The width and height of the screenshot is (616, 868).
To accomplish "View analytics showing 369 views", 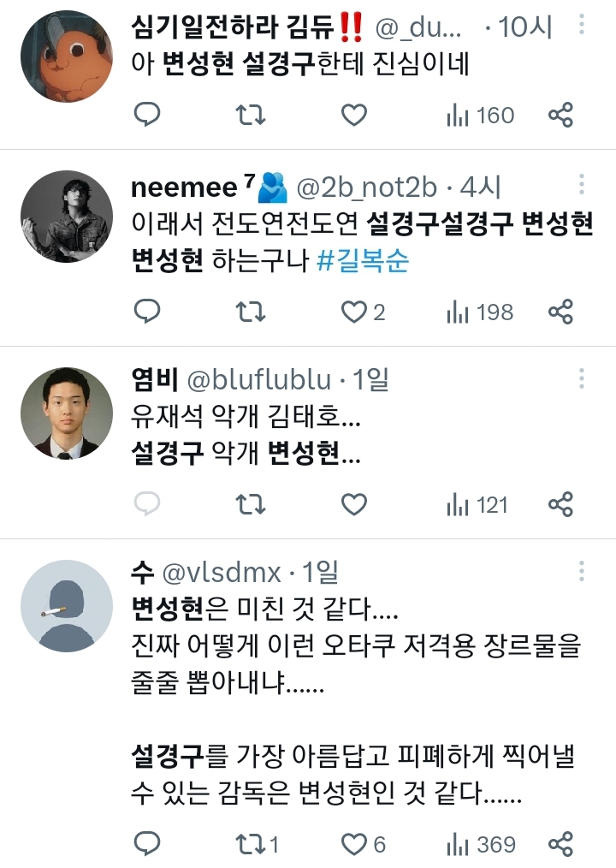I will (480, 844).
